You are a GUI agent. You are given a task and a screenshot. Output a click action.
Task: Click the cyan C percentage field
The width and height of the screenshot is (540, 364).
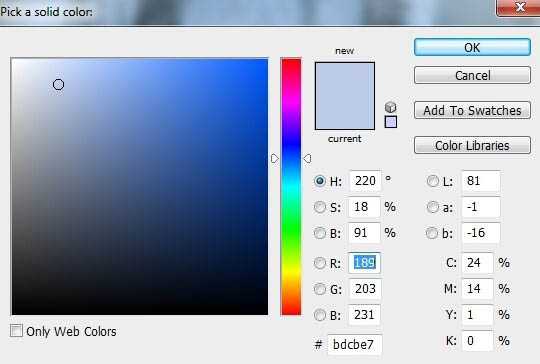click(x=477, y=263)
